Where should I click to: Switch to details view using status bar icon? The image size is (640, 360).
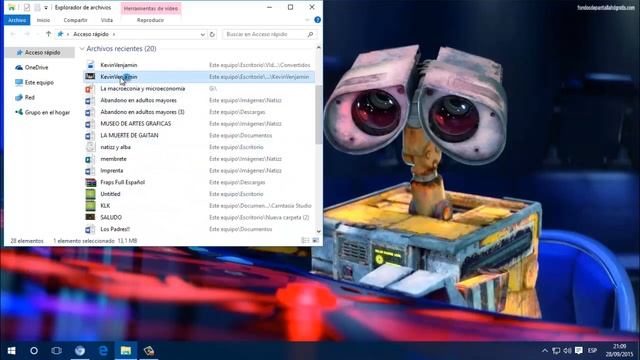305,241
